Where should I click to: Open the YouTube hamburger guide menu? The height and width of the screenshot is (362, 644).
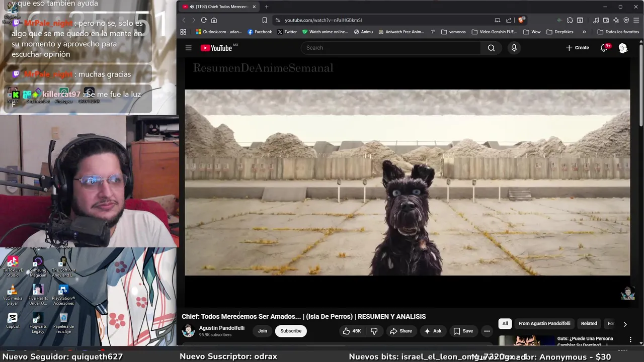188,48
